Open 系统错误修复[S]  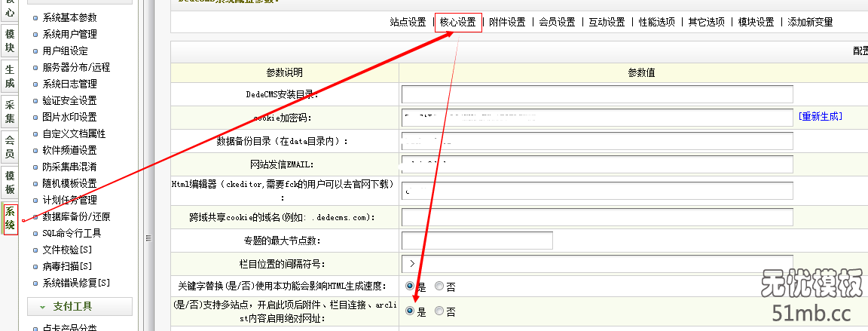click(76, 283)
